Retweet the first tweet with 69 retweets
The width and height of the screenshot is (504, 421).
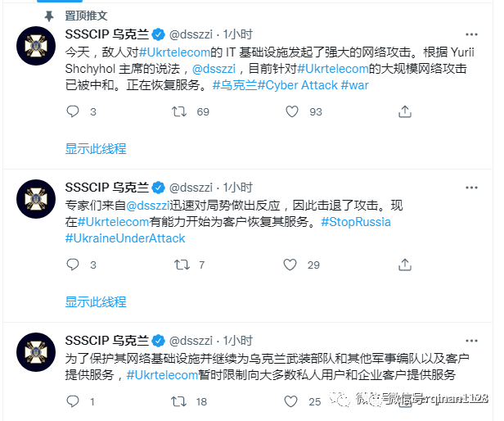(x=178, y=111)
